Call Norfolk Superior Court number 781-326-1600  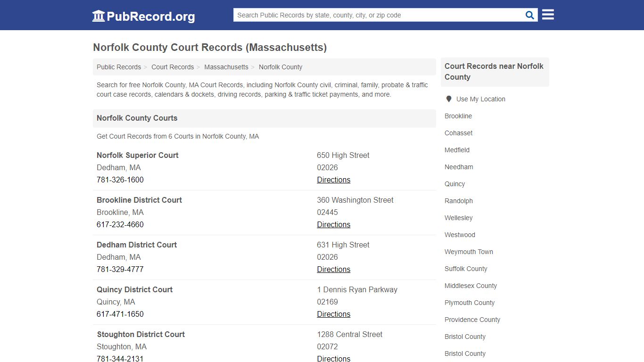[120, 180]
